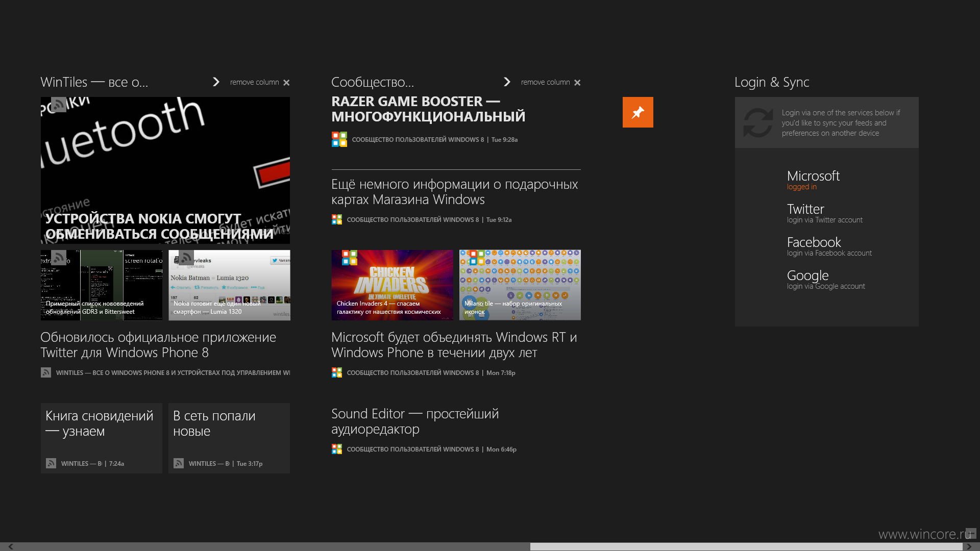Expand the Сообщество column with its chevron arrow
980x551 pixels.
[507, 82]
